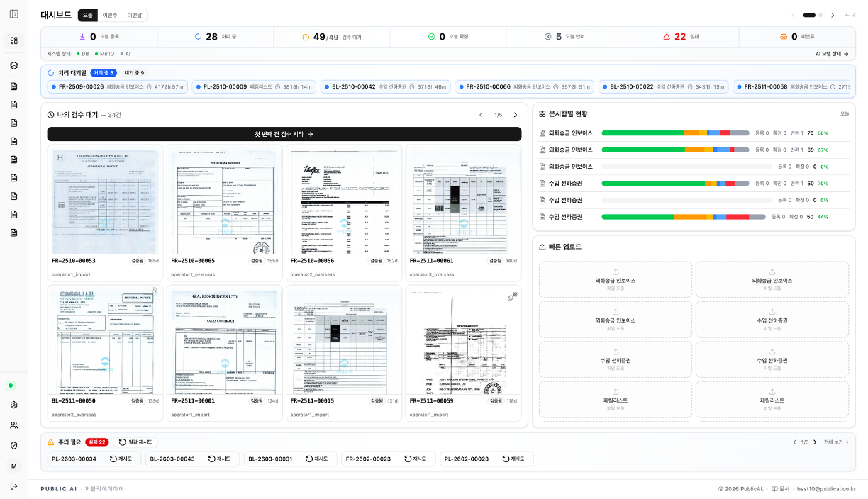
Task: Open the security shield icon in the sidebar
Action: point(13,445)
